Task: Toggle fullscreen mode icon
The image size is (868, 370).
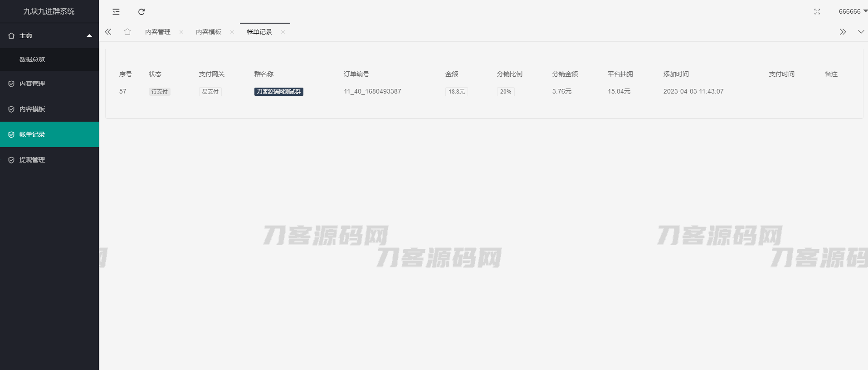Action: pos(817,12)
